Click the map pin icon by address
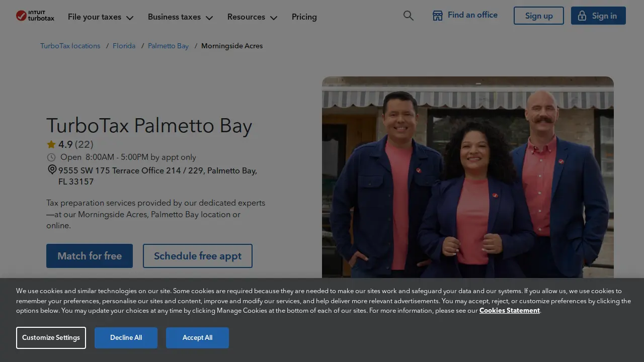644x362 pixels. click(52, 170)
